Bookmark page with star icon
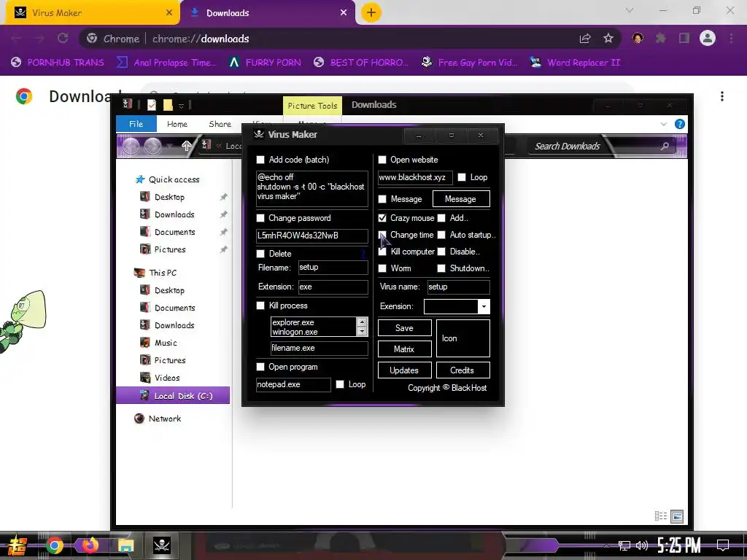Viewport: 747px width, 560px height. [x=608, y=39]
